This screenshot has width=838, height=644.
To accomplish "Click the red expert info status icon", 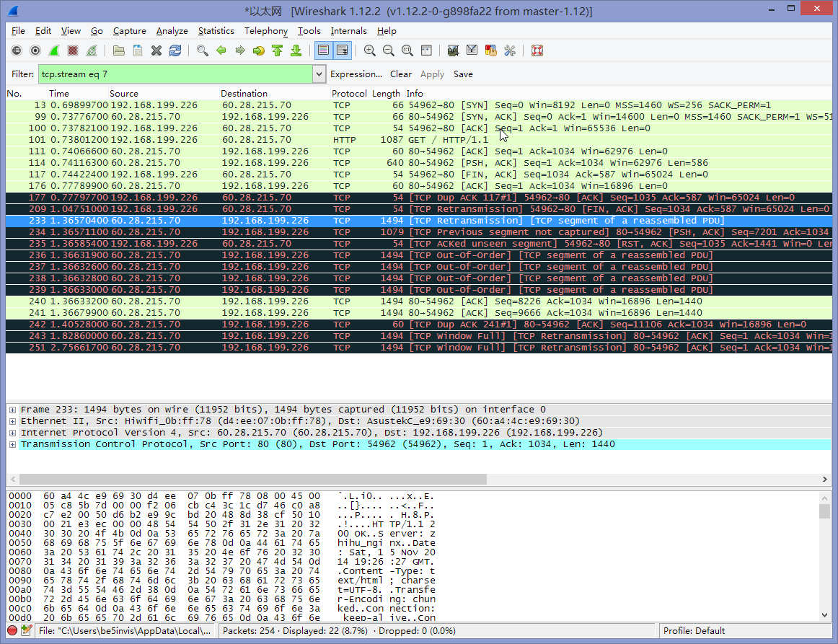I will 12,630.
